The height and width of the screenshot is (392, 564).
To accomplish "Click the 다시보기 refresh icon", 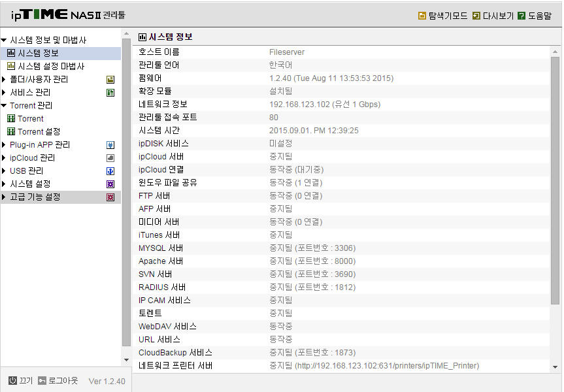I will tap(476, 16).
